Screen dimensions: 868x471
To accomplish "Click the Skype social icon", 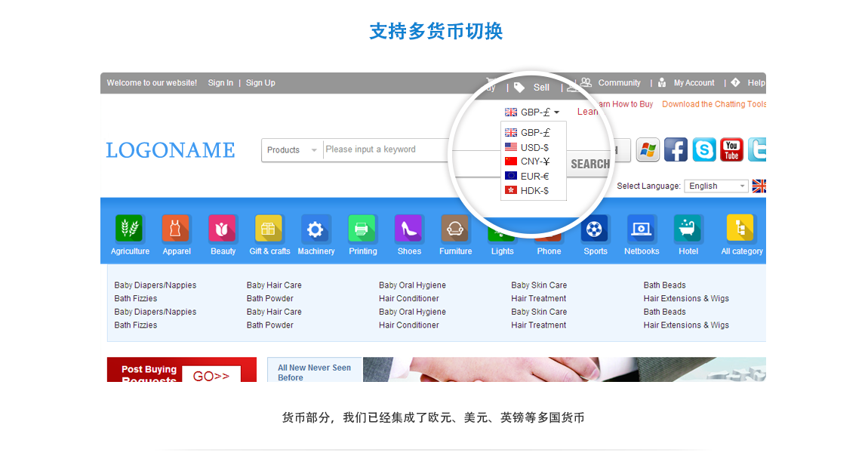I will [x=704, y=149].
